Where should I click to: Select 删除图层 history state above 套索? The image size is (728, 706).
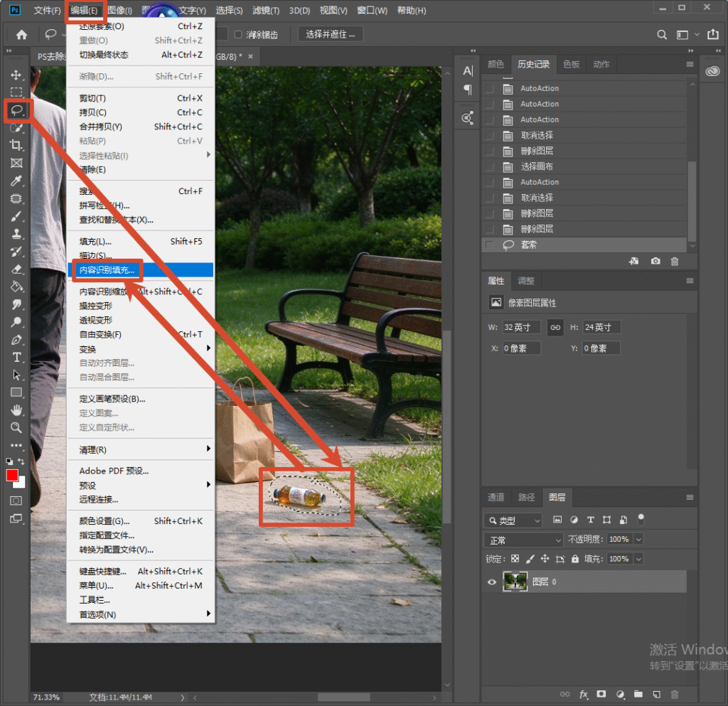[x=585, y=229]
